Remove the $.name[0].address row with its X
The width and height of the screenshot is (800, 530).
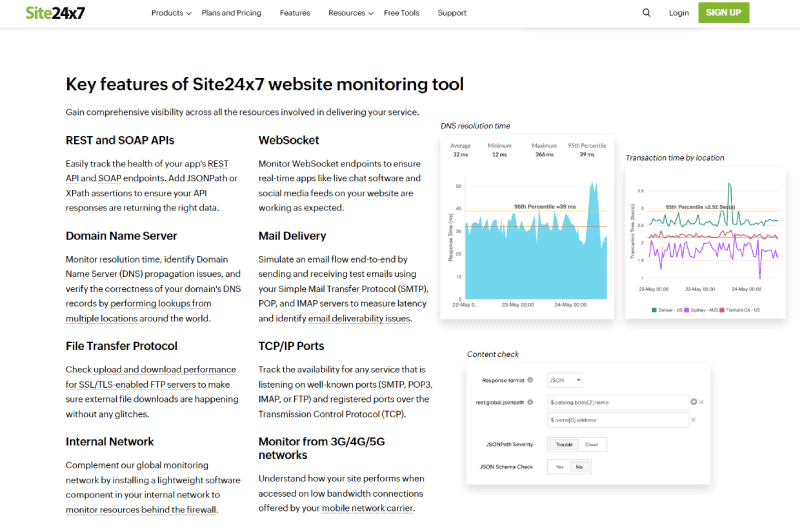[x=693, y=420]
